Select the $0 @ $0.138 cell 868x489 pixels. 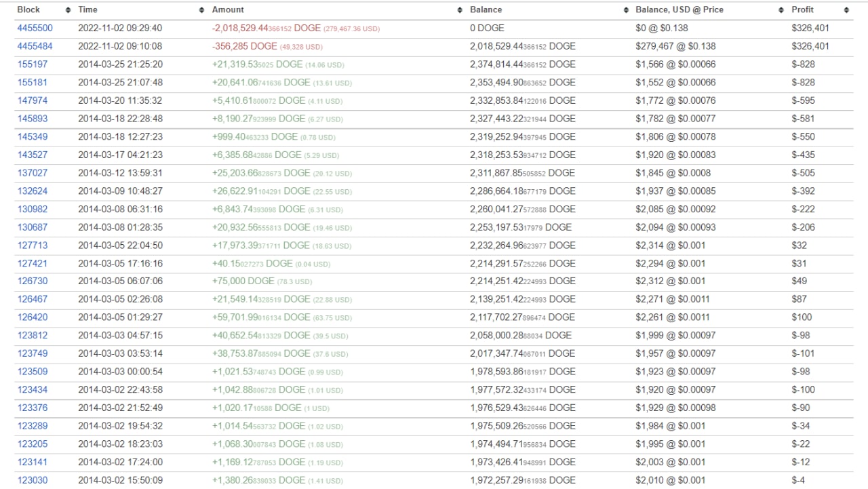[x=660, y=28]
